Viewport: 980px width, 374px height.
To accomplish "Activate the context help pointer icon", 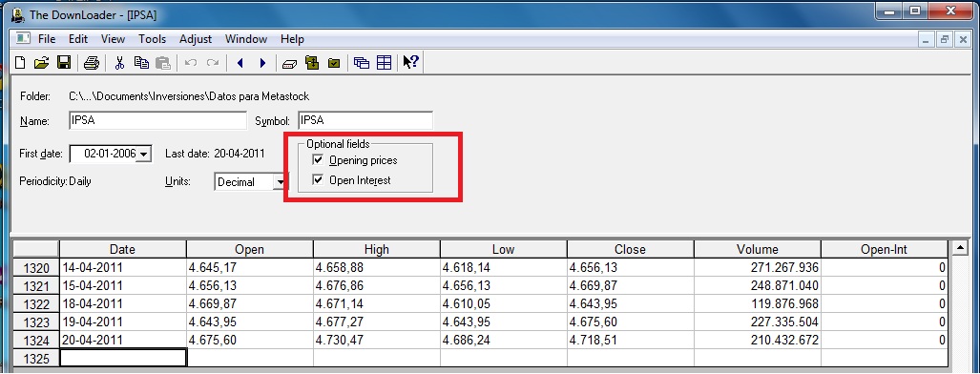I will click(x=410, y=62).
